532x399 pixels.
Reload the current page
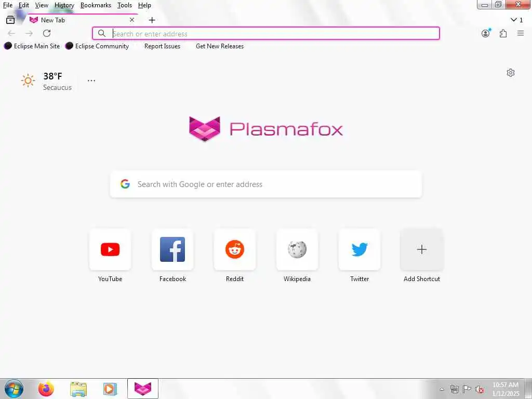(x=47, y=33)
